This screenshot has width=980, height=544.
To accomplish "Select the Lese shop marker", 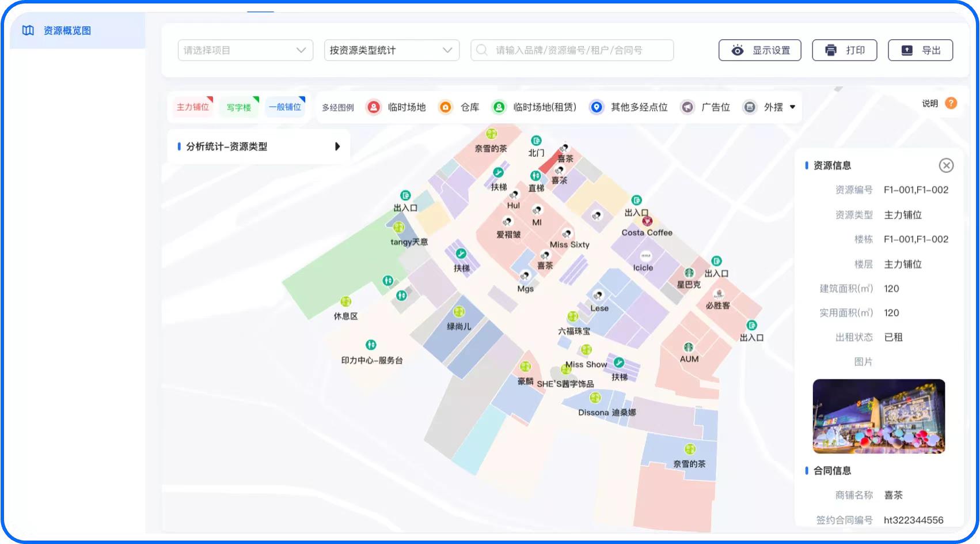I will coord(599,296).
